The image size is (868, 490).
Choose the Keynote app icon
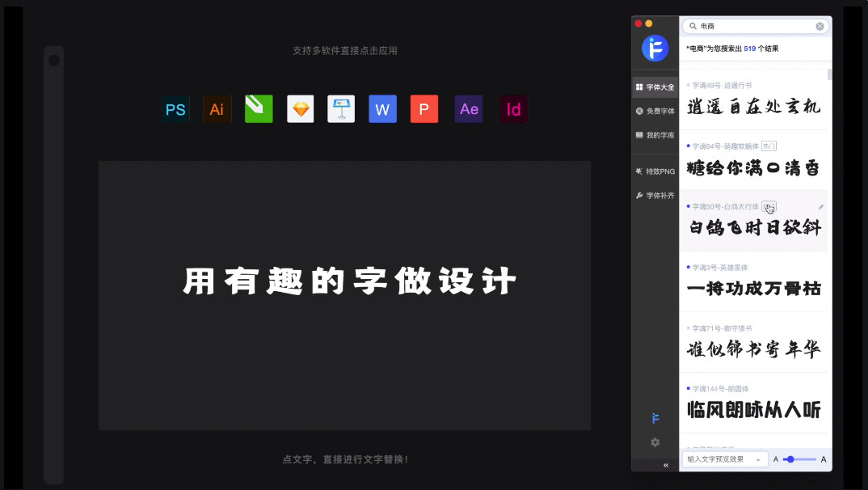click(x=341, y=109)
